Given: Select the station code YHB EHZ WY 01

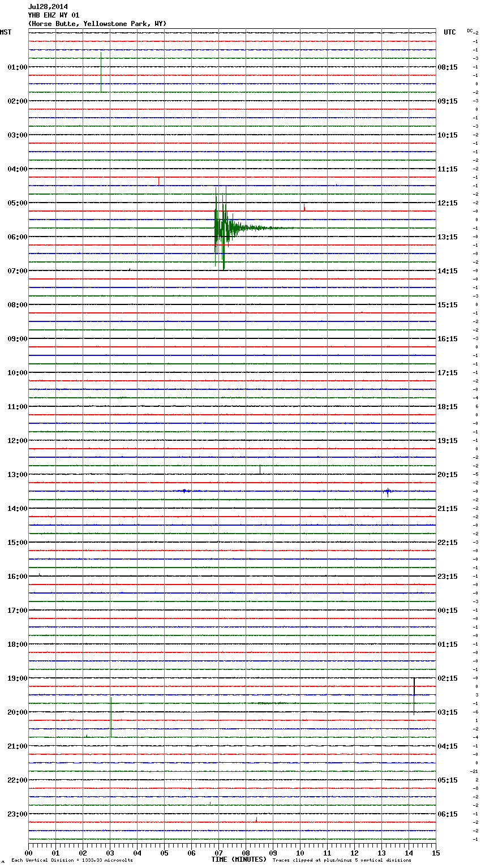Looking at the screenshot, I should coord(54,15).
